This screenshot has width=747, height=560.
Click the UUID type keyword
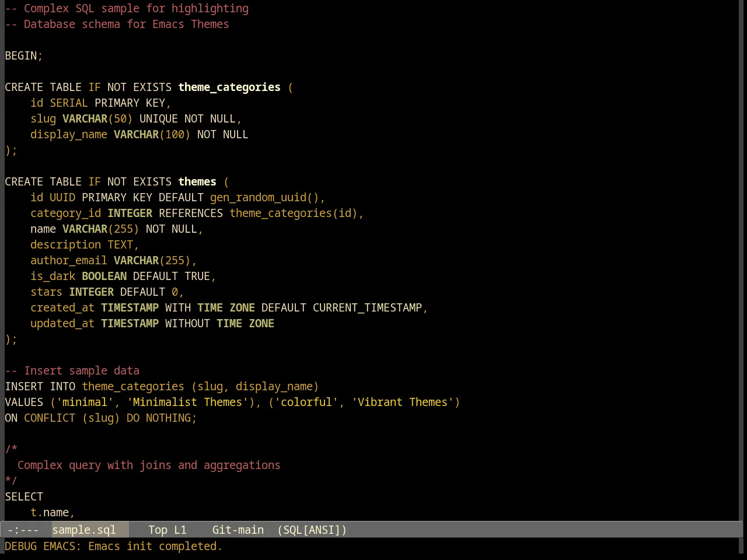pos(62,197)
